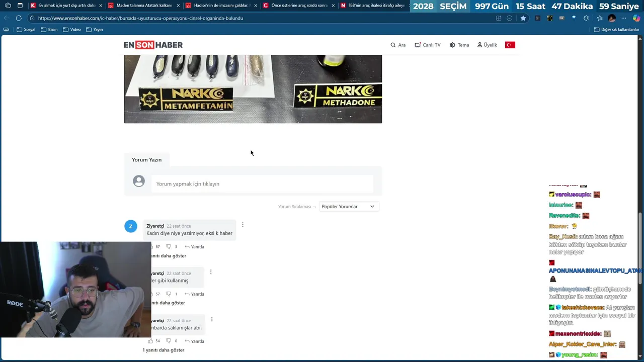Open options menu for 'gibi kullanmış' comment
Image resolution: width=644 pixels, height=362 pixels.
point(211,272)
